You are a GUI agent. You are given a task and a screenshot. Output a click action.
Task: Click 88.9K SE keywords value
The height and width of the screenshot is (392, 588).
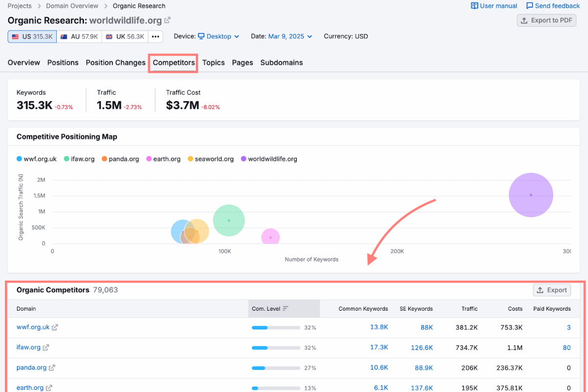pos(424,367)
